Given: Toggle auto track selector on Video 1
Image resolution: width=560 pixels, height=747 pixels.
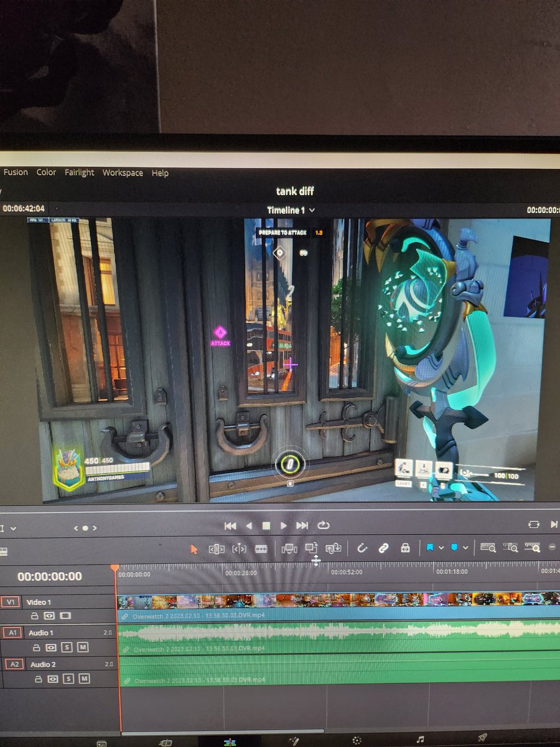Looking at the screenshot, I should [49, 616].
